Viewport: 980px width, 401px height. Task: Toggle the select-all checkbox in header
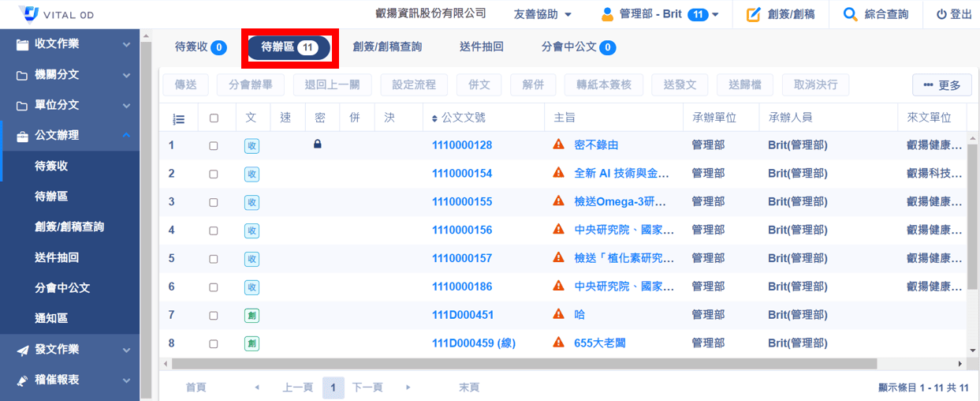214,118
